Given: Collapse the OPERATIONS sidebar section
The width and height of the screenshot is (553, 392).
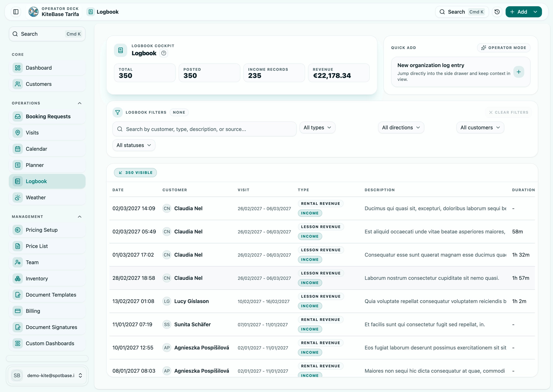Looking at the screenshot, I should 80,103.
